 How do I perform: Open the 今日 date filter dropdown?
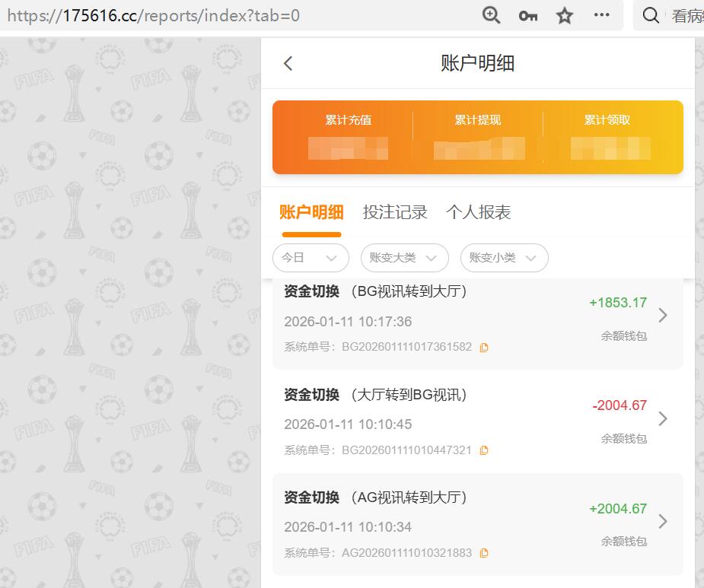[x=311, y=258]
